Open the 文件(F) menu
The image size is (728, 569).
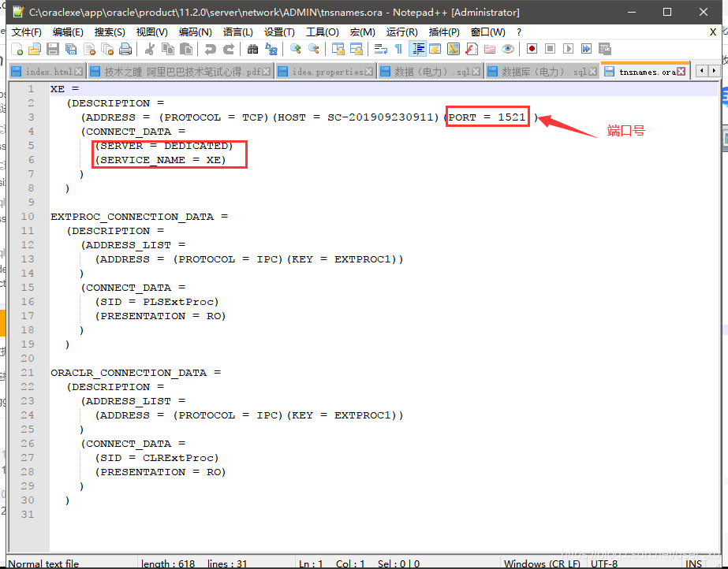click(x=27, y=32)
